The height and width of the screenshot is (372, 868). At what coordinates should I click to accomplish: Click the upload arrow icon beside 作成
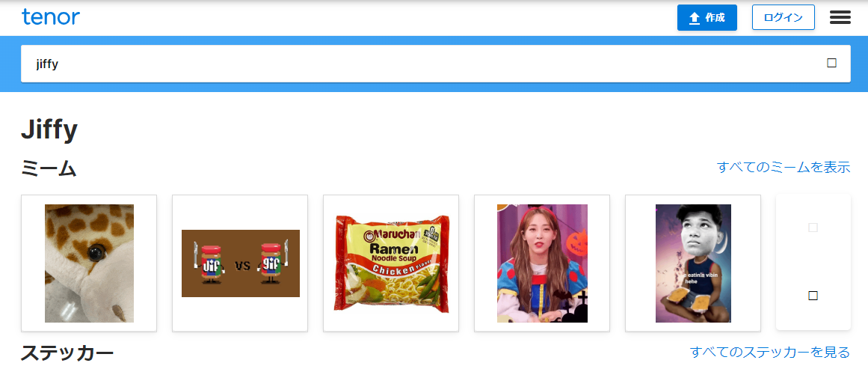[695, 18]
